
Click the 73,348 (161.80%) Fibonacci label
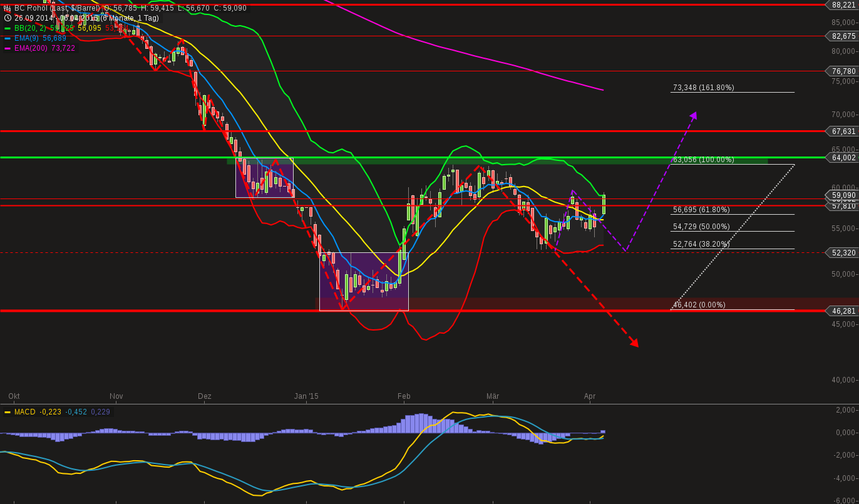tap(704, 88)
